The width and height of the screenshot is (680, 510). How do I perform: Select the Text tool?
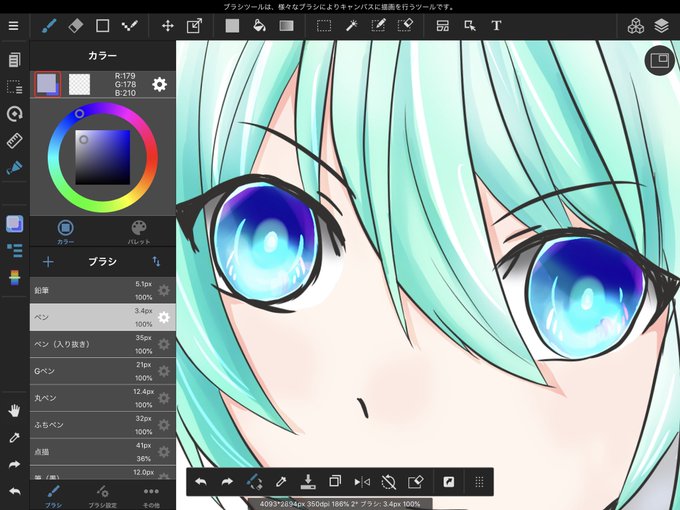tap(497, 26)
